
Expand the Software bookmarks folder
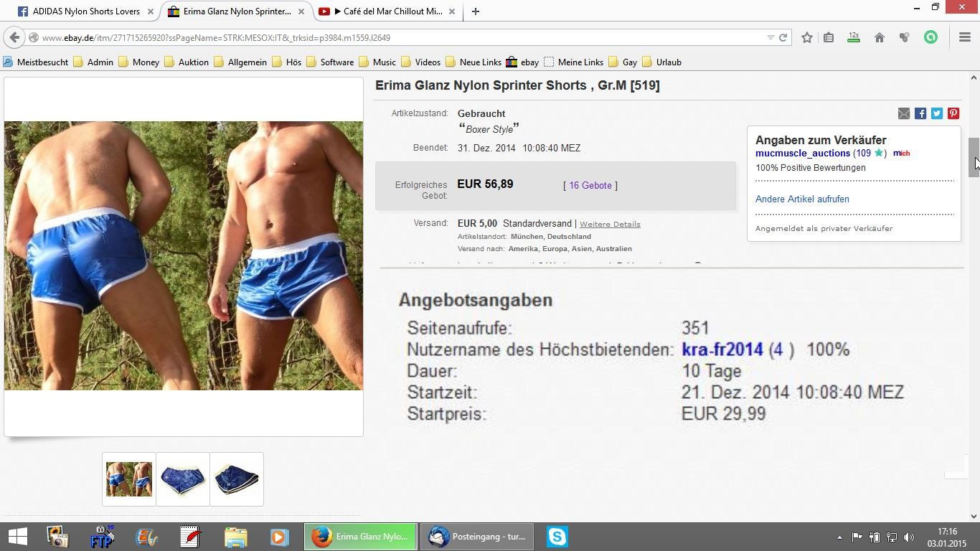330,62
